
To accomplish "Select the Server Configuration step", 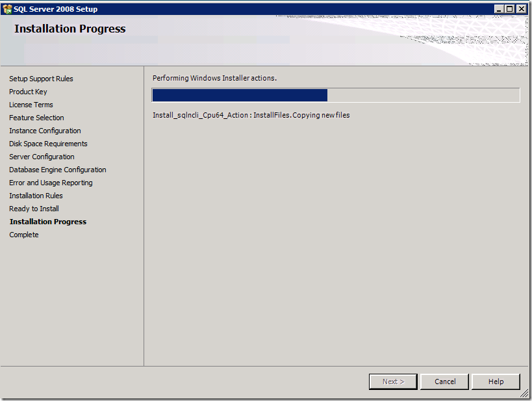I will coord(42,157).
